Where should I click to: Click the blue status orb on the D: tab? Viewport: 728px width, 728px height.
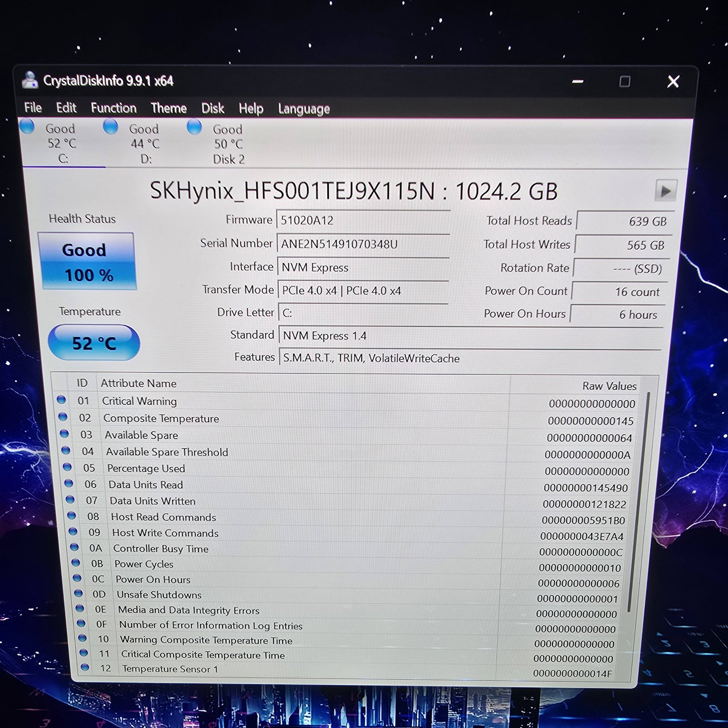pos(111,126)
